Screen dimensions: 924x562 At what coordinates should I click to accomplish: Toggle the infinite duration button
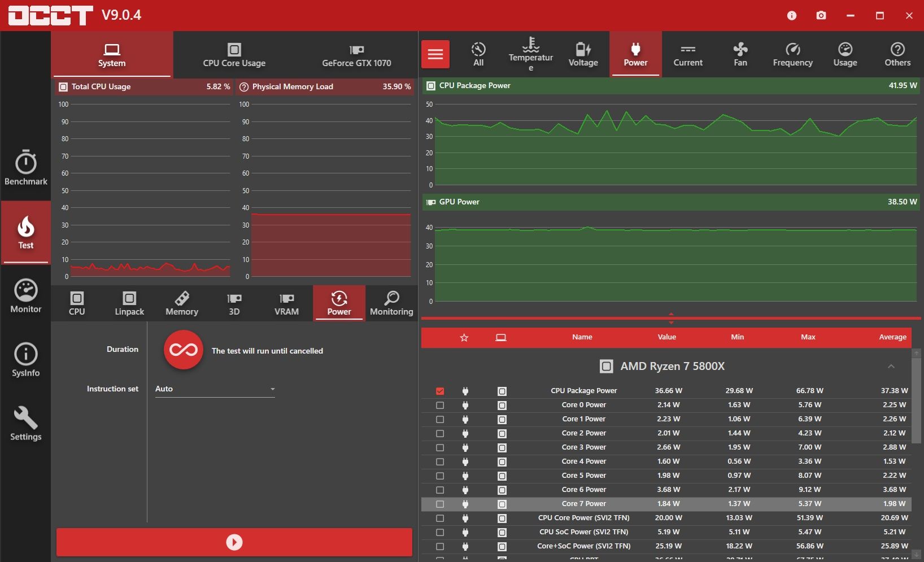pos(184,350)
